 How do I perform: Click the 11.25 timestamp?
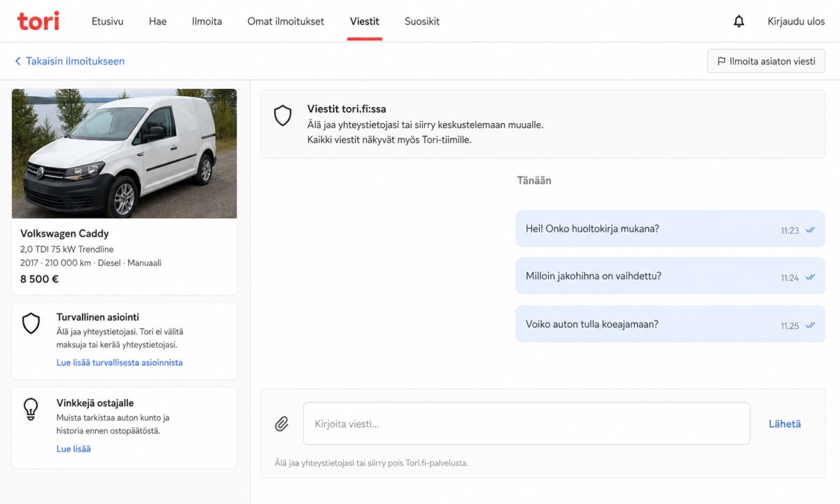click(790, 326)
